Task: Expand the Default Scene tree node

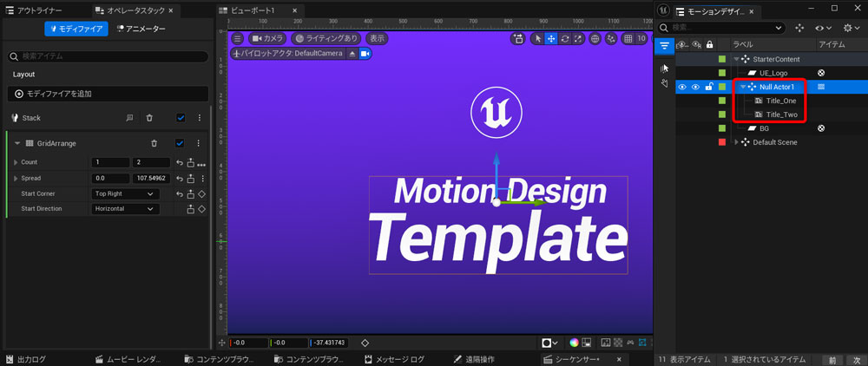Action: [736, 142]
